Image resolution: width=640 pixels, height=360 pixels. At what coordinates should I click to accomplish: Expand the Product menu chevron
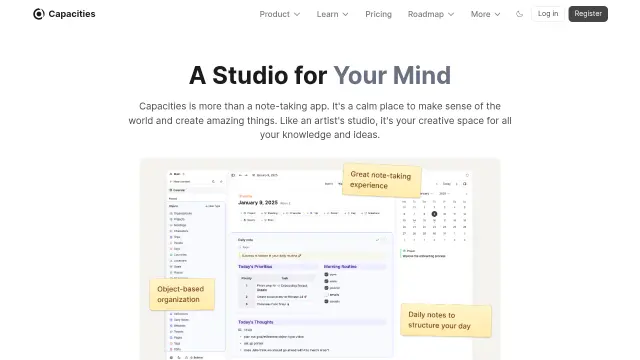[297, 14]
